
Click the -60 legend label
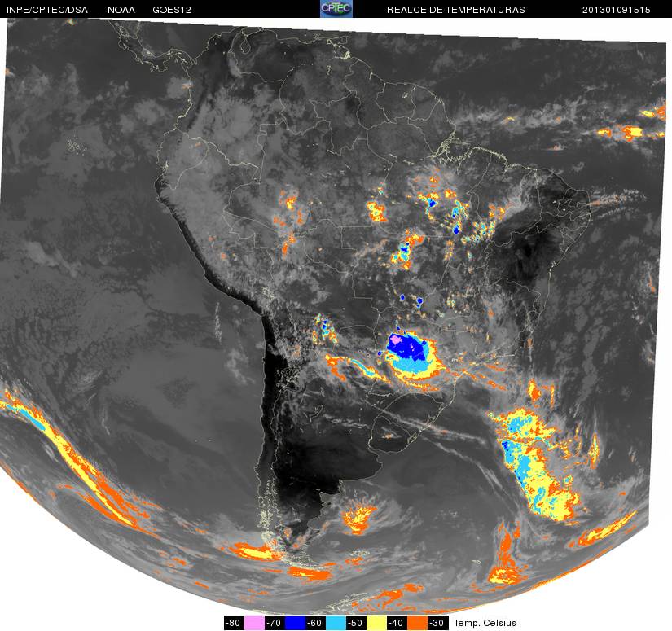tap(315, 623)
